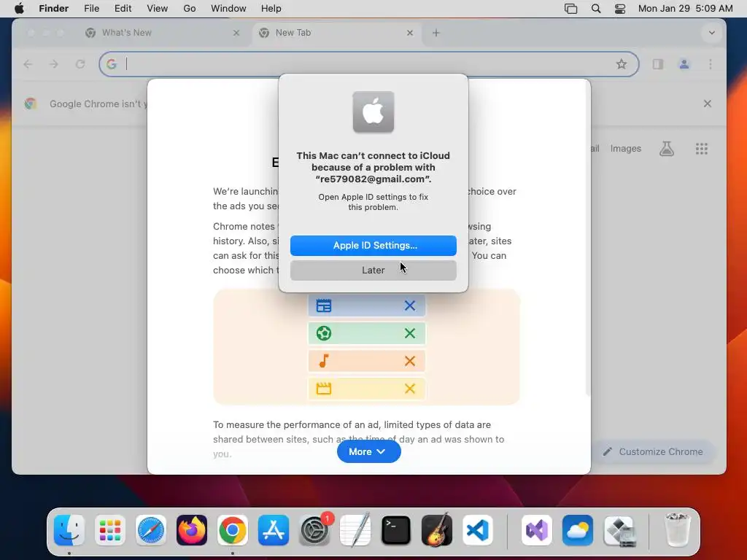Open Chrome's three-dot menu
Screen dimensions: 747x560
coord(711,64)
